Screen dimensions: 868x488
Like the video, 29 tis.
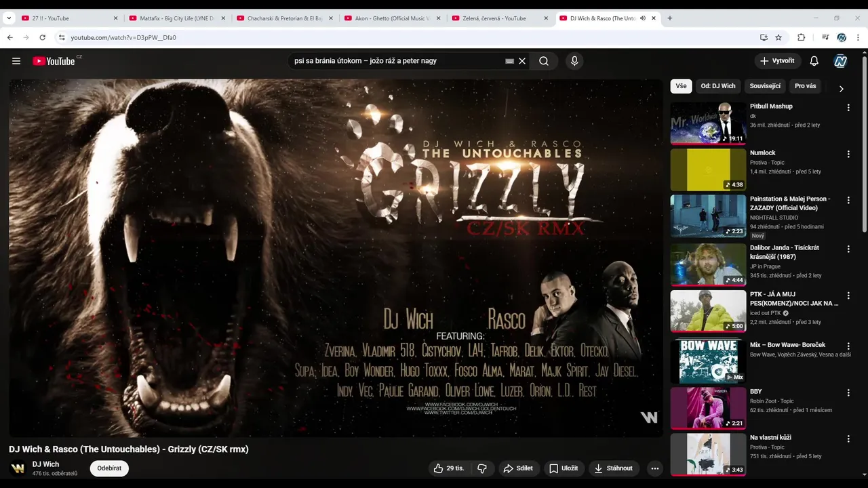[449, 468]
